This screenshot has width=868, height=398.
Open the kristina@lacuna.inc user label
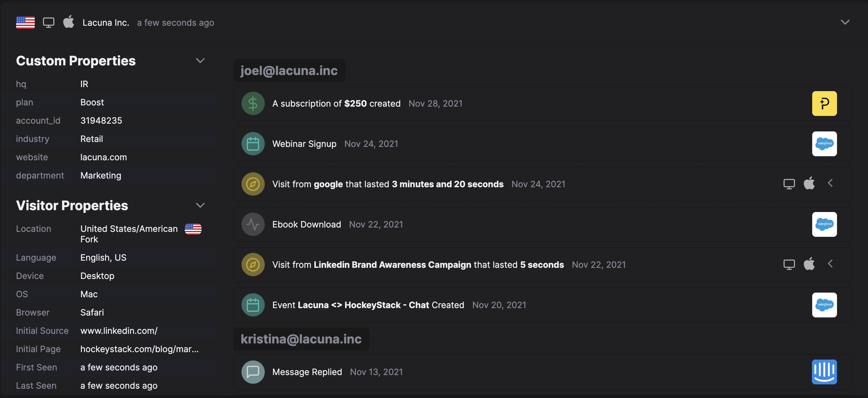[x=301, y=339]
